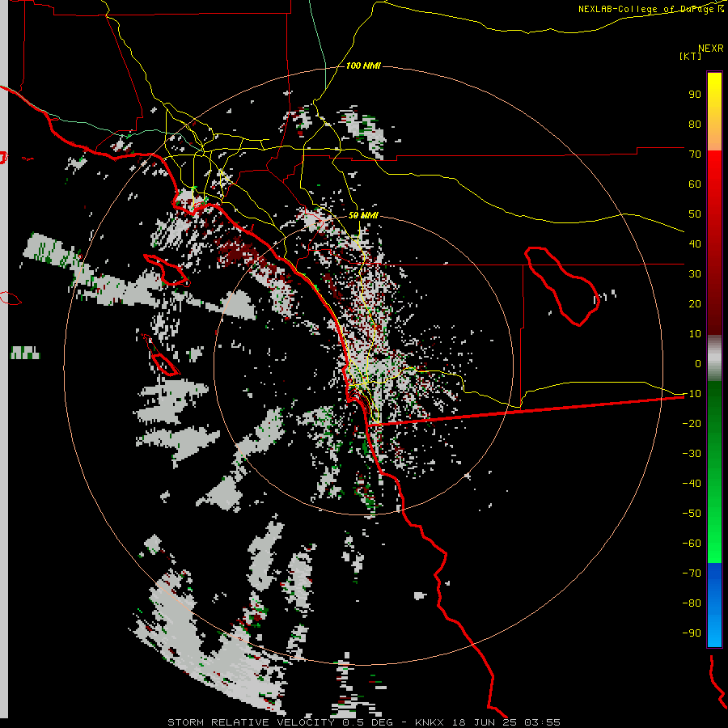Click the 50 tick label on the velocity scale
Image resolution: width=728 pixels, height=728 pixels.
click(695, 214)
